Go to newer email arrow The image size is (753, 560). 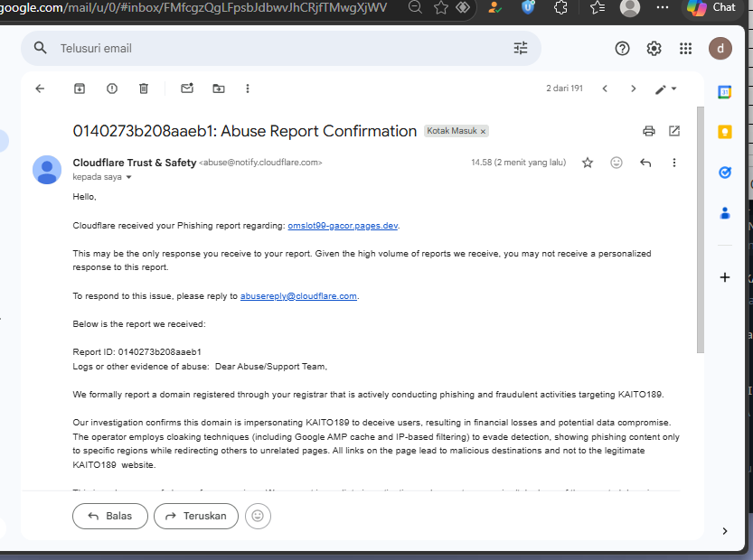point(605,89)
